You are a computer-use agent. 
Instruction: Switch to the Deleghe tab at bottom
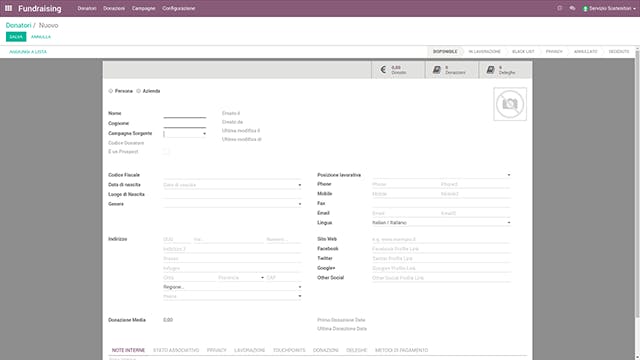[356, 350]
